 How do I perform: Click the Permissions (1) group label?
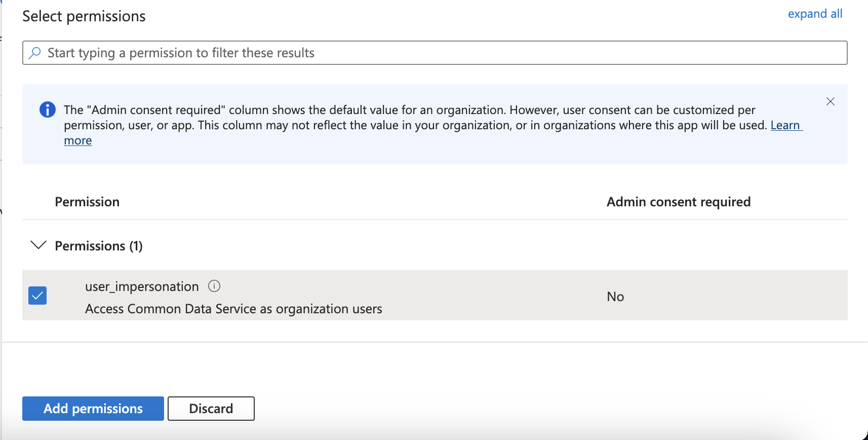point(99,246)
